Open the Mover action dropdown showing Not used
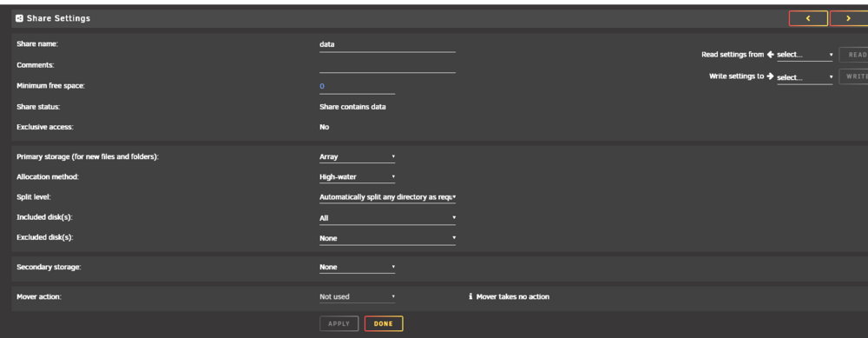Image resolution: width=868 pixels, height=338 pixels. point(357,296)
